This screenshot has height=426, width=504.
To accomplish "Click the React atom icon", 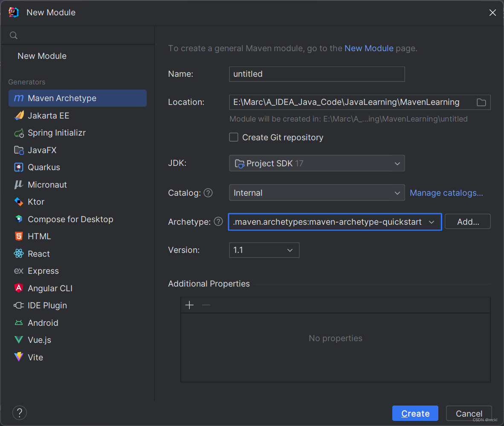I will (19, 254).
